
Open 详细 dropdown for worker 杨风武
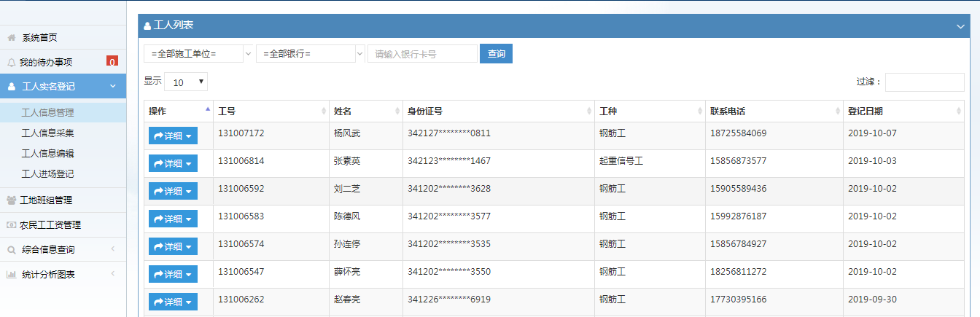pyautogui.click(x=173, y=136)
